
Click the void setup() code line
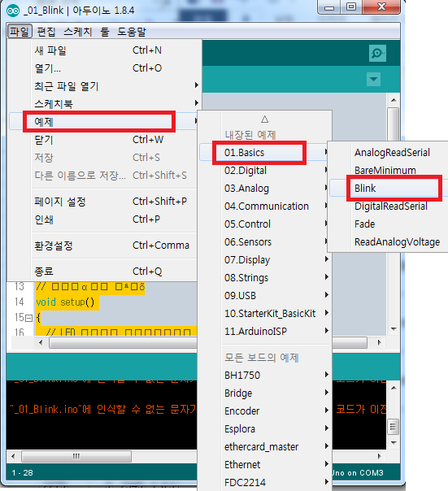pos(65,302)
